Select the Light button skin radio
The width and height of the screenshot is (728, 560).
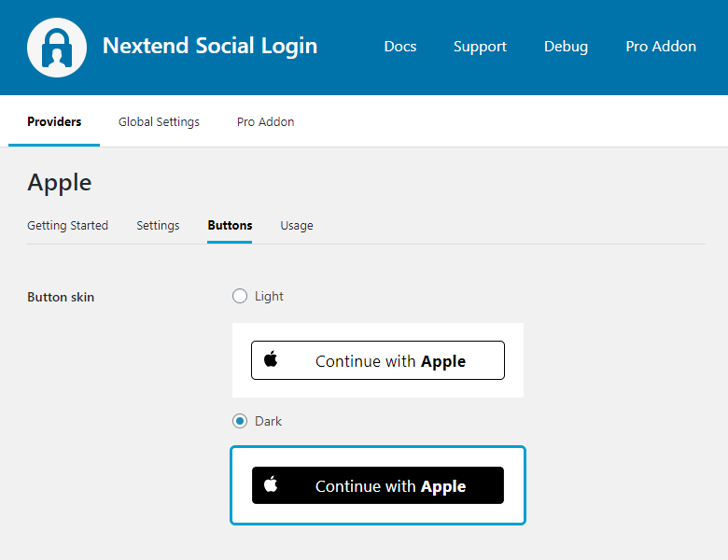(x=240, y=296)
